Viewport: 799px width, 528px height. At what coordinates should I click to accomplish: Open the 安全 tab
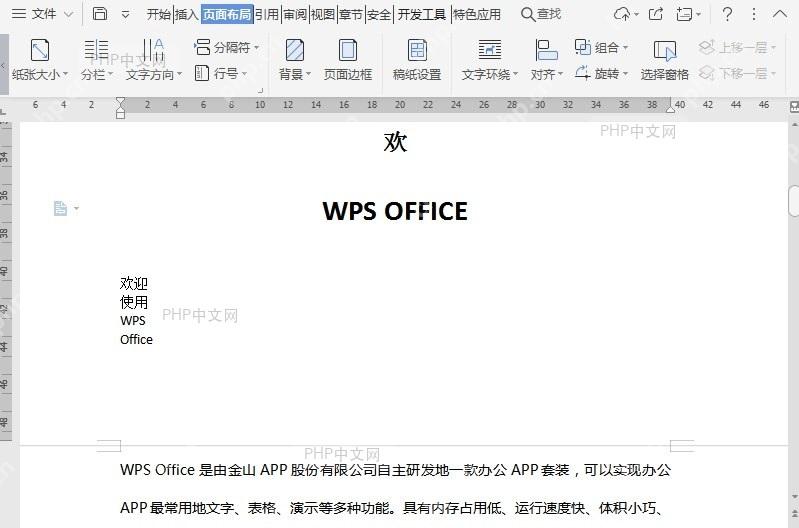pyautogui.click(x=379, y=14)
